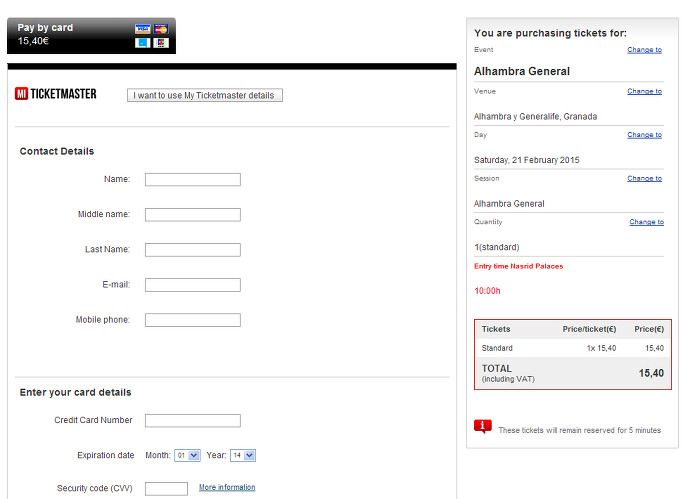Click 'Alhambra y Generalife, Granada' venue text
The image size is (683, 499).
535,117
